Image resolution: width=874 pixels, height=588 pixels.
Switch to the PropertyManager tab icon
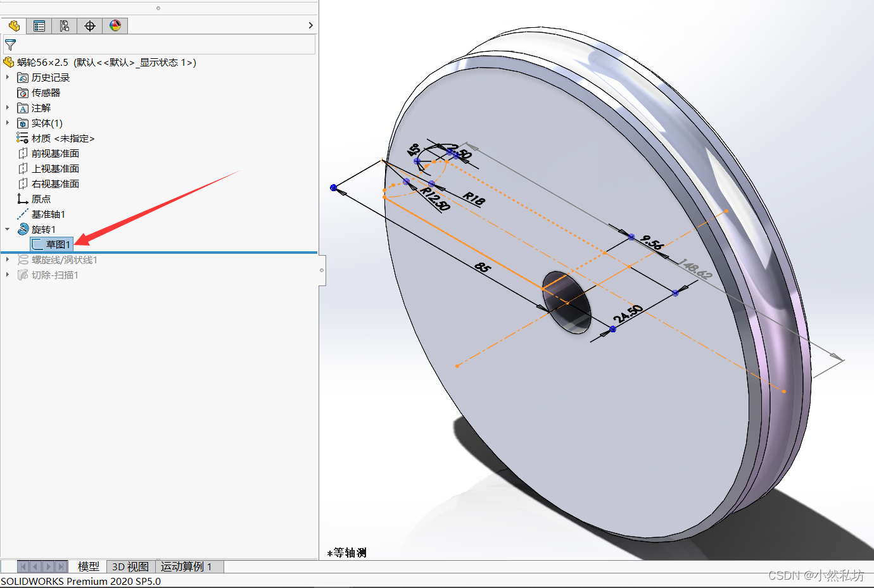click(x=39, y=25)
